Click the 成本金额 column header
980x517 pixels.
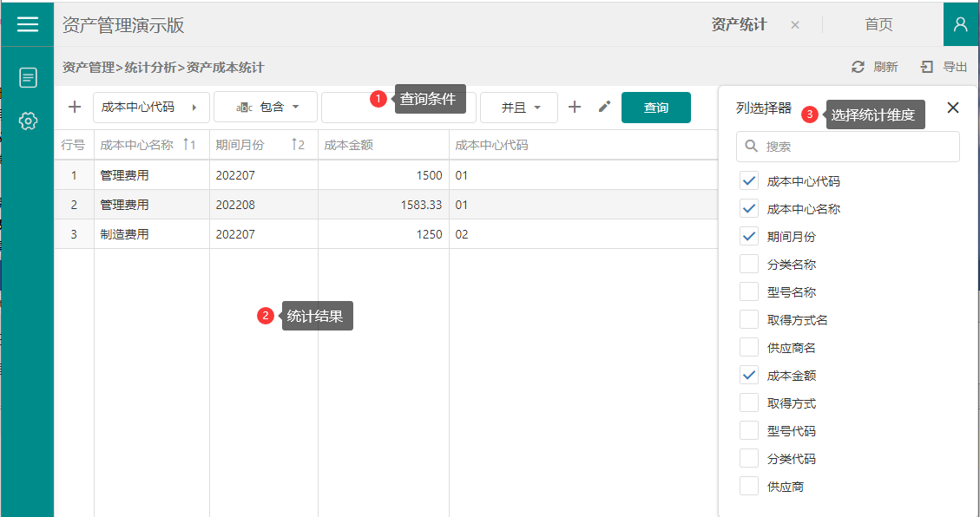coord(383,145)
